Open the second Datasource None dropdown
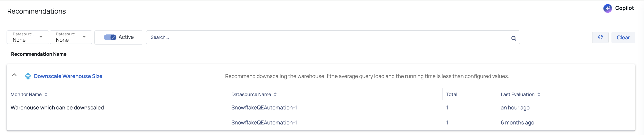This screenshot has height=135, width=644. [x=71, y=37]
